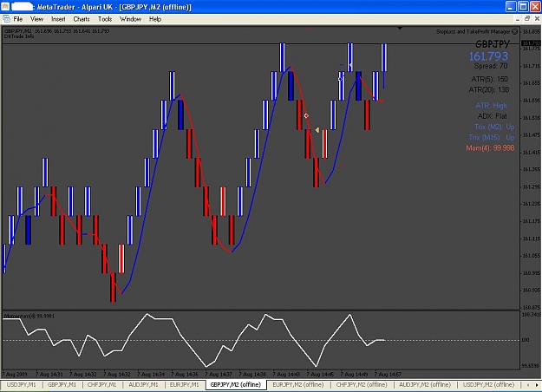Click the momentum scale value 100
This screenshot has height=392, width=542.
[x=525, y=340]
